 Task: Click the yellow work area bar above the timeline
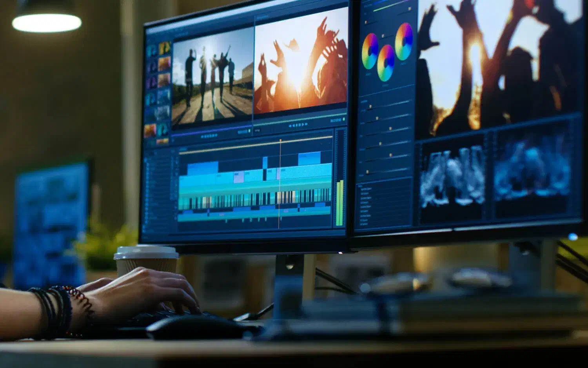pos(256,144)
